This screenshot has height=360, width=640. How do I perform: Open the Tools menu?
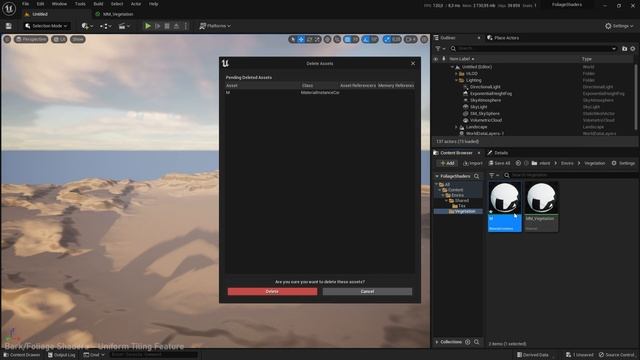[x=80, y=4]
